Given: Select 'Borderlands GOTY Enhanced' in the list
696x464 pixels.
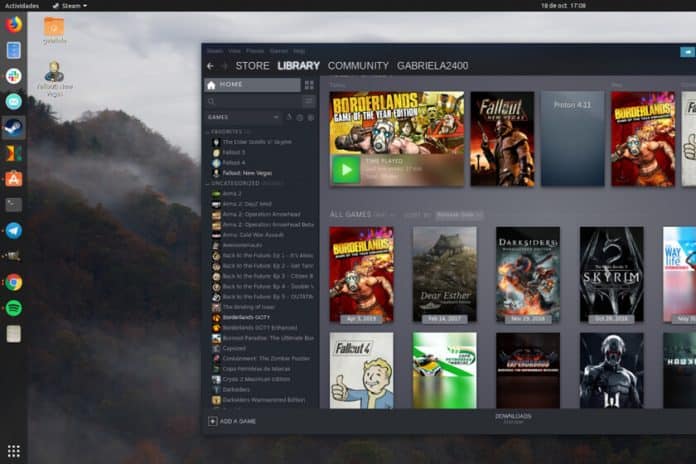Looking at the screenshot, I should pos(260,328).
